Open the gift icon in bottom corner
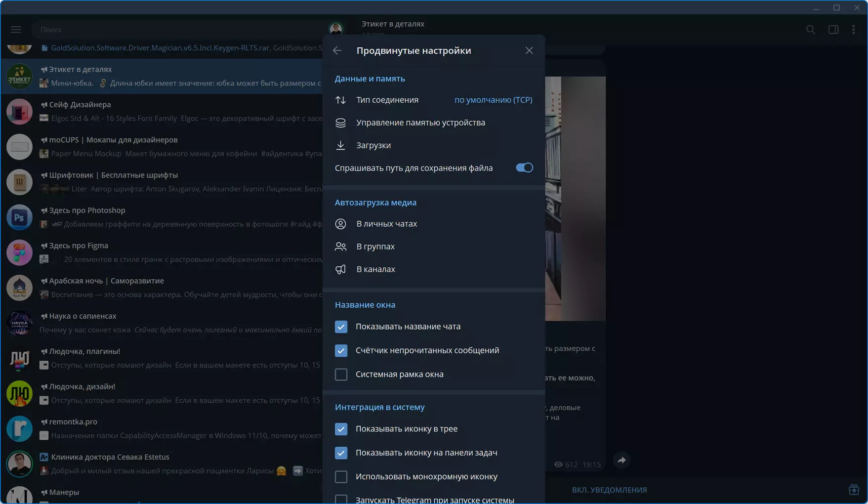This screenshot has width=868, height=504. point(854,490)
